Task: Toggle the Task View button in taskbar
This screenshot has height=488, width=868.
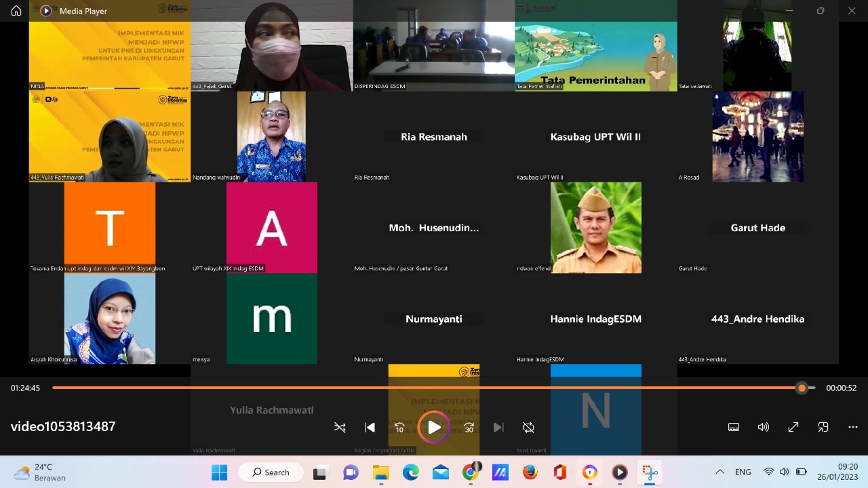Action: click(x=319, y=472)
